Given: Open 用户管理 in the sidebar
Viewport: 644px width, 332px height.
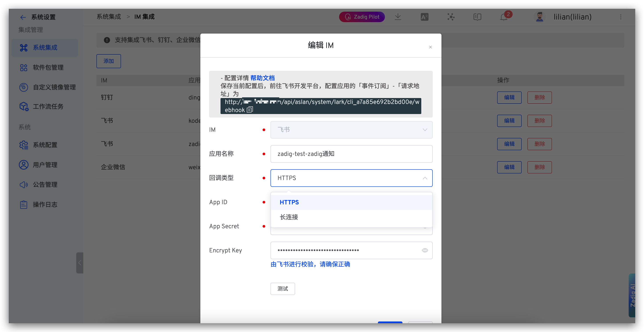Looking at the screenshot, I should point(45,165).
